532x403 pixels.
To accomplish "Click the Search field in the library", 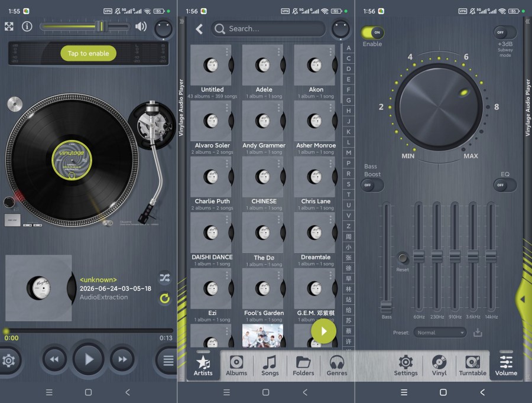I will pyautogui.click(x=268, y=29).
